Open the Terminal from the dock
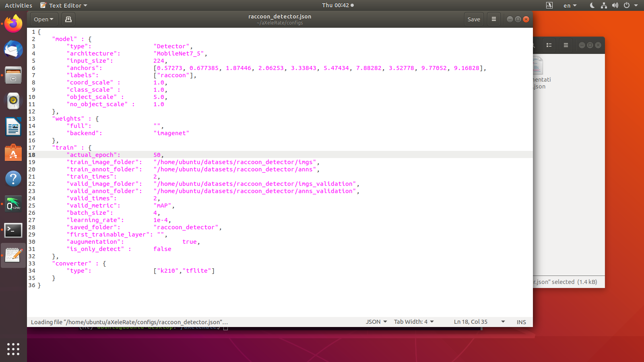Viewport: 644px width, 362px height. [x=13, y=230]
